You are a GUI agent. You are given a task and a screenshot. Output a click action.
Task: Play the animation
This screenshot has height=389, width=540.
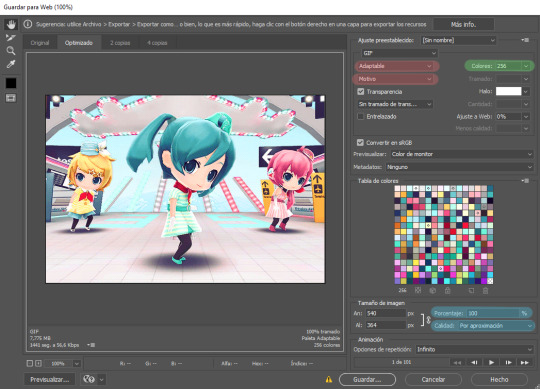(491, 362)
